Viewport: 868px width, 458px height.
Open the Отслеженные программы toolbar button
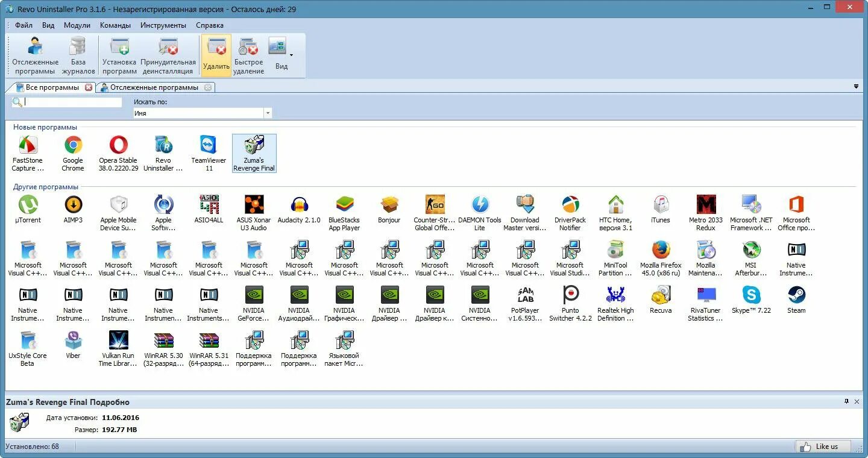36,55
